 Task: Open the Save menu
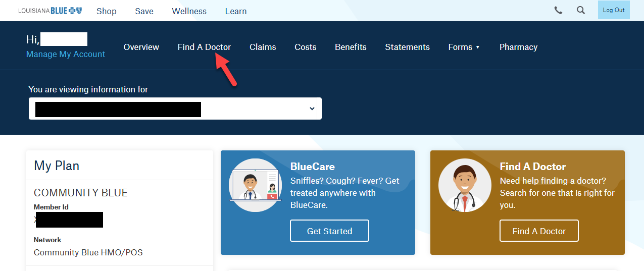tap(144, 11)
